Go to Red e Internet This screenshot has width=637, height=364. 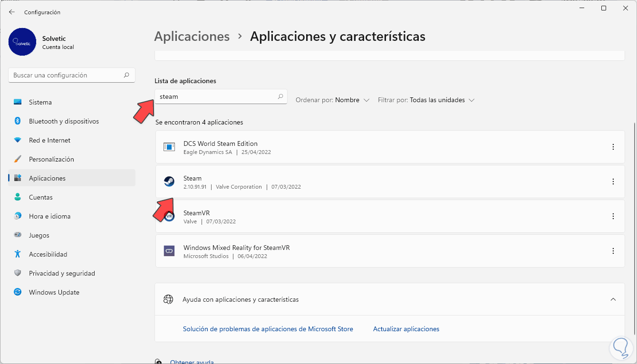tap(72, 140)
